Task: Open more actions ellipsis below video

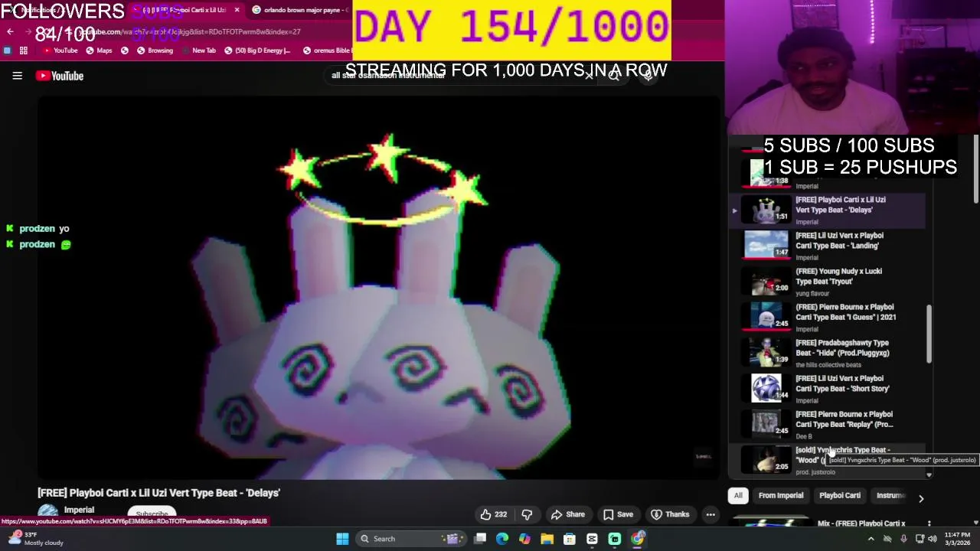Action: coord(710,514)
